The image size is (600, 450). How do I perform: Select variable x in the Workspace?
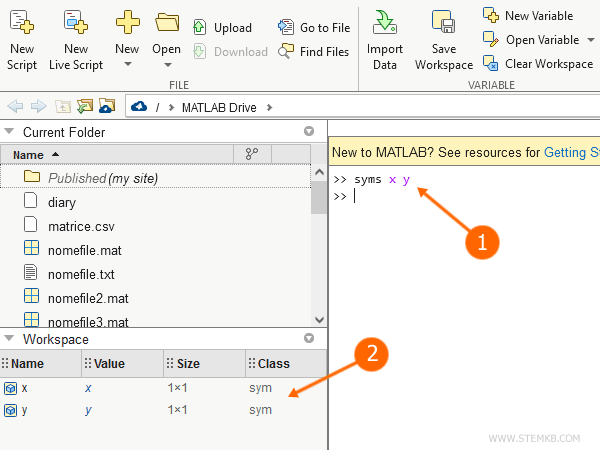pyautogui.click(x=24, y=387)
